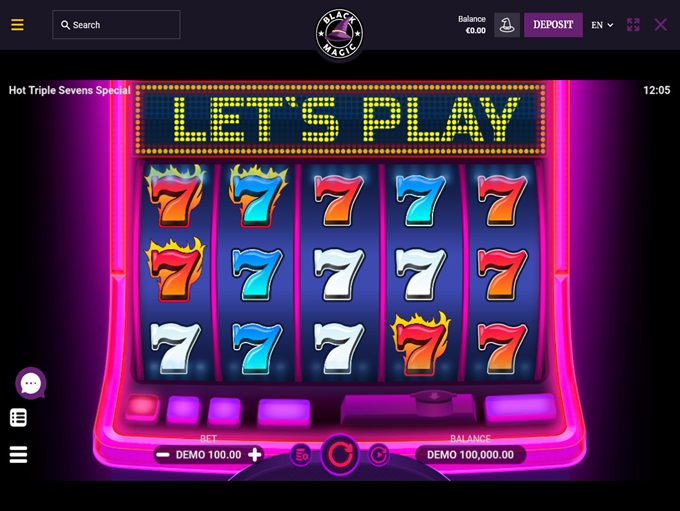Decrease bet with the minus button
This screenshot has width=680, height=511.
point(163,455)
